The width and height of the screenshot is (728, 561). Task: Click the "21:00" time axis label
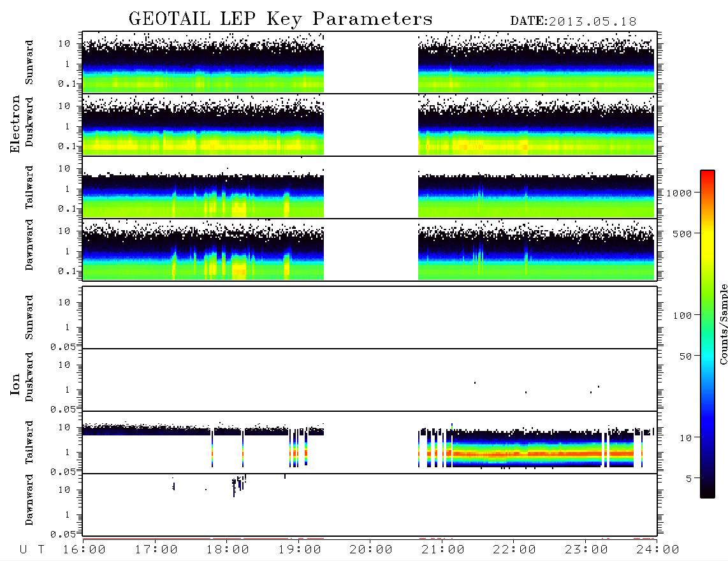click(x=443, y=550)
